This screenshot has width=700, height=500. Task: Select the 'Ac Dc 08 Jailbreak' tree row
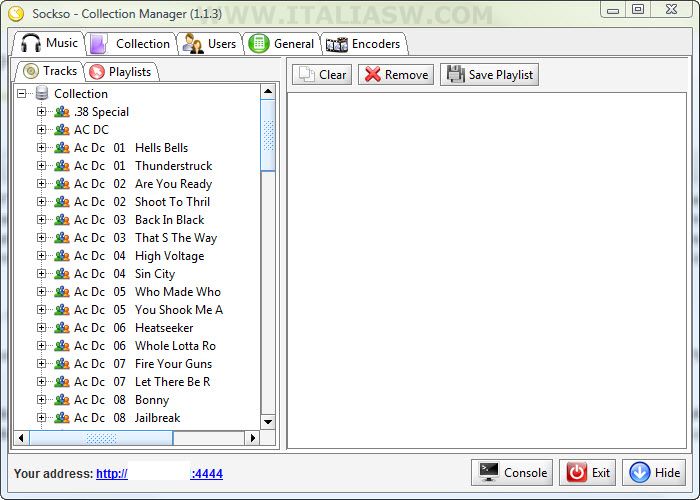click(x=127, y=418)
